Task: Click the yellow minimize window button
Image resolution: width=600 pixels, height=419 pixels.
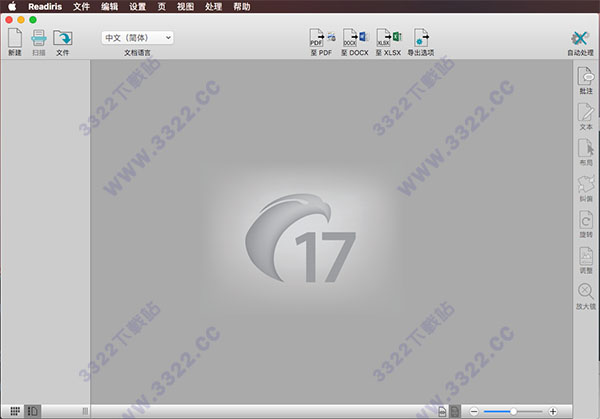Action: point(21,20)
